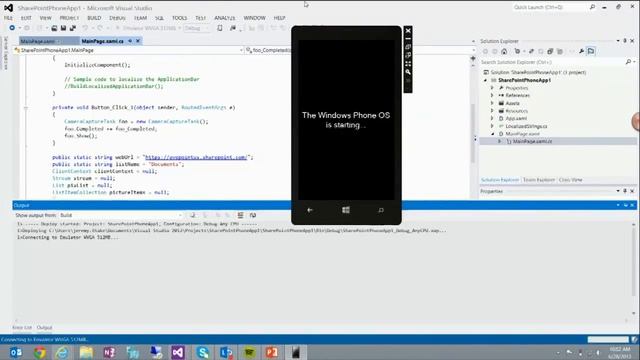This screenshot has width=640, height=360.
Task: Switch to the Class View tab
Action: click(571, 180)
